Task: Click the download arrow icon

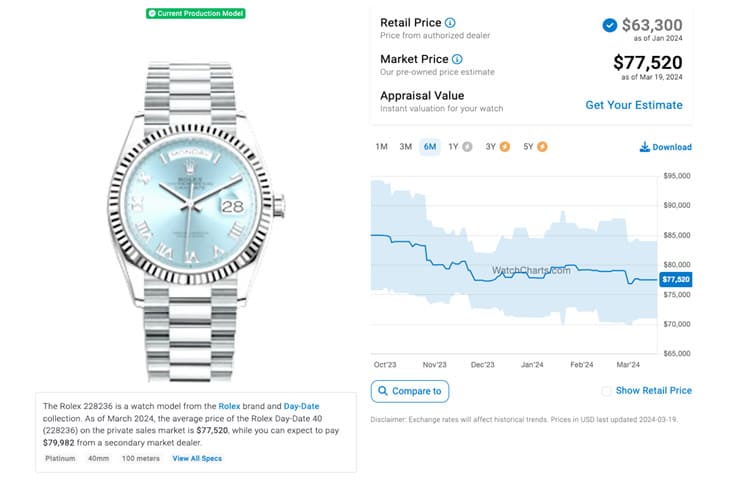Action: 644,147
